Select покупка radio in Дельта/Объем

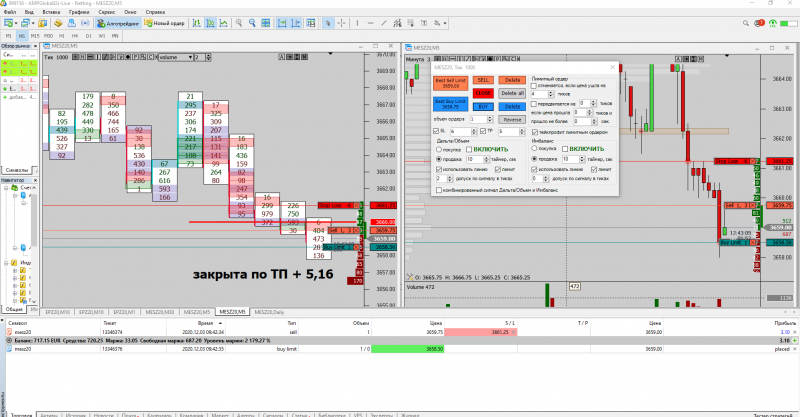point(441,149)
